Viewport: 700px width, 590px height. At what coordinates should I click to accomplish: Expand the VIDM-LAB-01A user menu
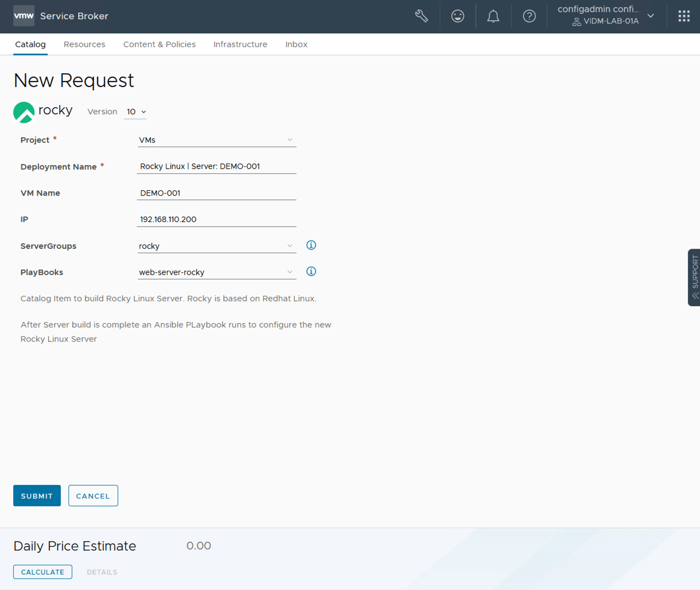click(650, 16)
